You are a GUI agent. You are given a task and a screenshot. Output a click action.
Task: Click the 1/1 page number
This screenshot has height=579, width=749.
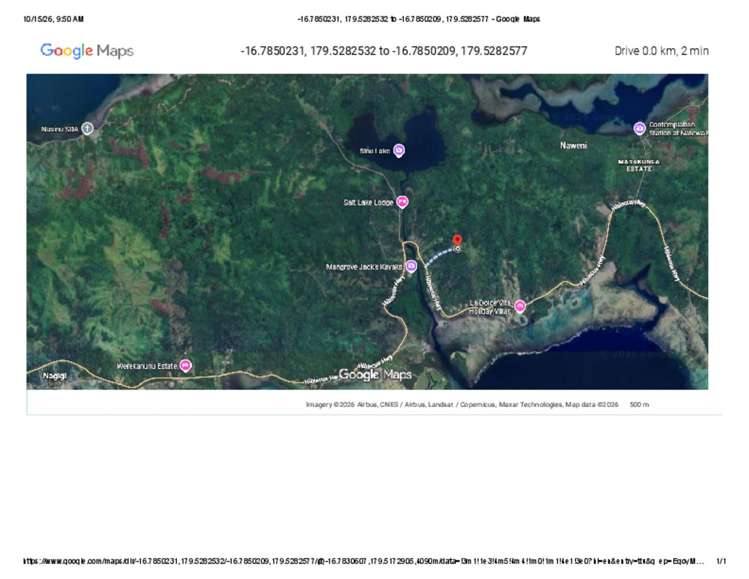coord(721,561)
